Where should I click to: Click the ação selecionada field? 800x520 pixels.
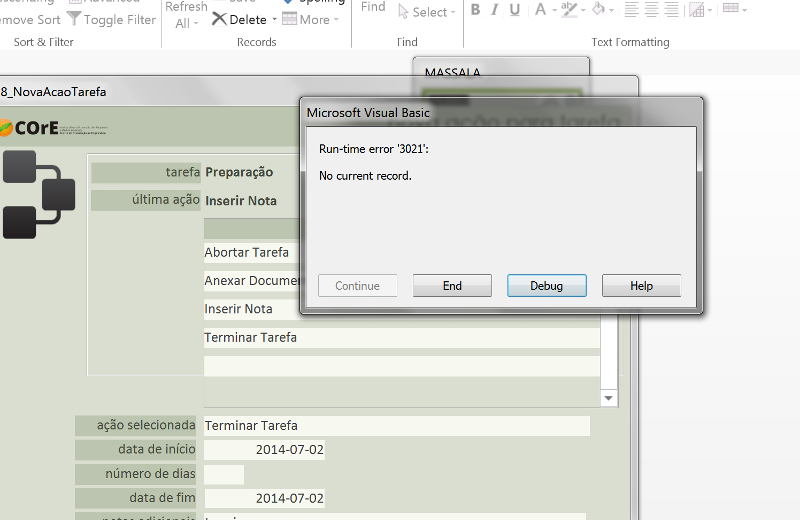(x=397, y=426)
